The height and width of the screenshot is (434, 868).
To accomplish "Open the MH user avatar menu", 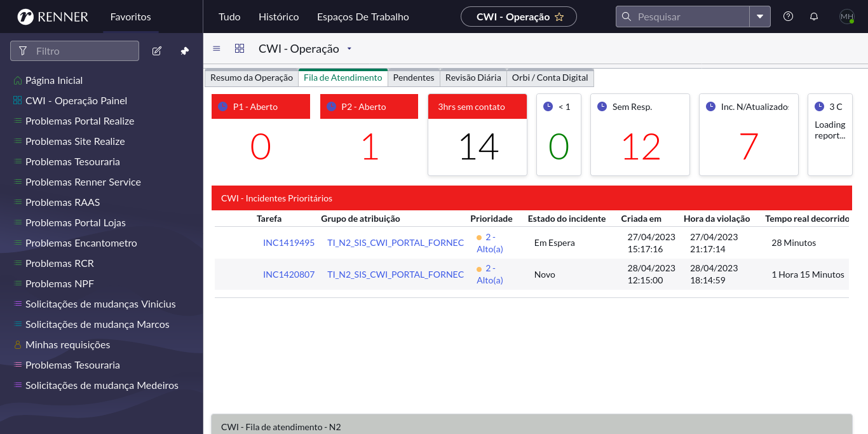I will click(847, 17).
